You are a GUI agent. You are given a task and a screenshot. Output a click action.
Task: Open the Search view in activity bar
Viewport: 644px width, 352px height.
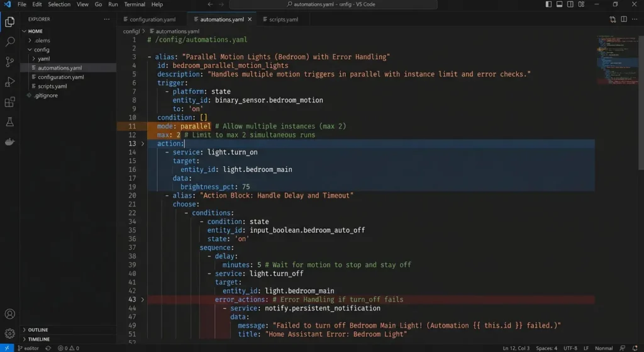click(9, 42)
